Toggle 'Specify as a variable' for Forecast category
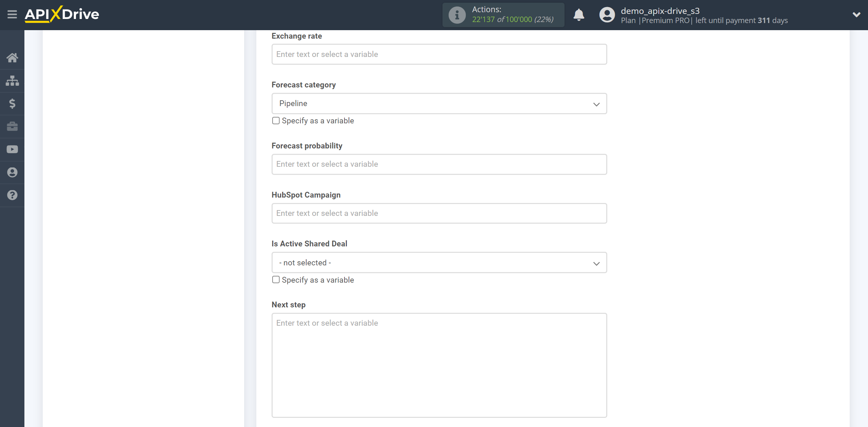 276,121
